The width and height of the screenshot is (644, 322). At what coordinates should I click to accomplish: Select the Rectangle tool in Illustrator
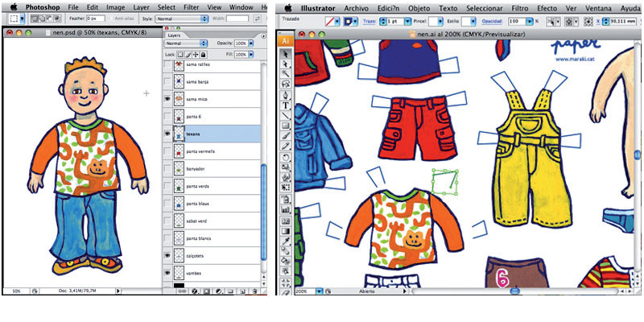[x=286, y=126]
